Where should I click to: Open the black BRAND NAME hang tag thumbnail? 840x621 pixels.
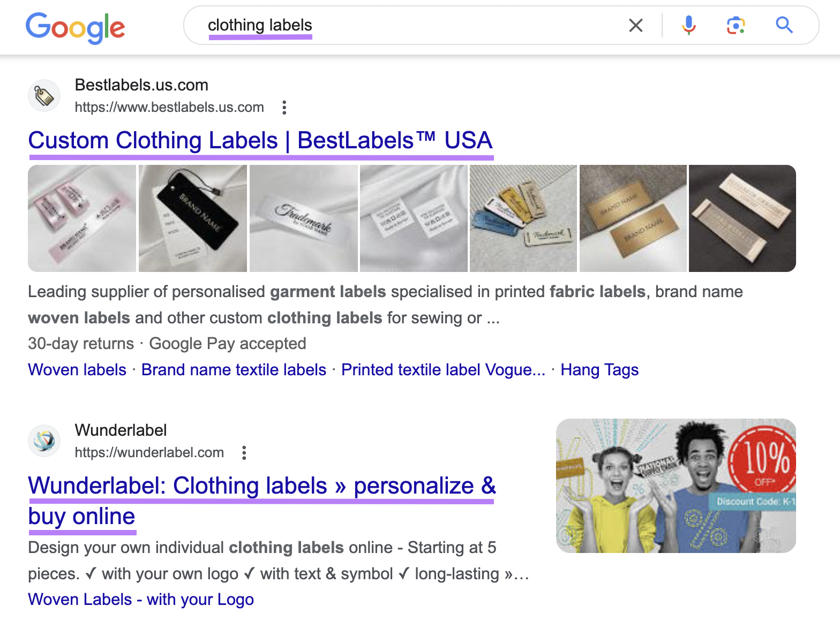click(193, 218)
